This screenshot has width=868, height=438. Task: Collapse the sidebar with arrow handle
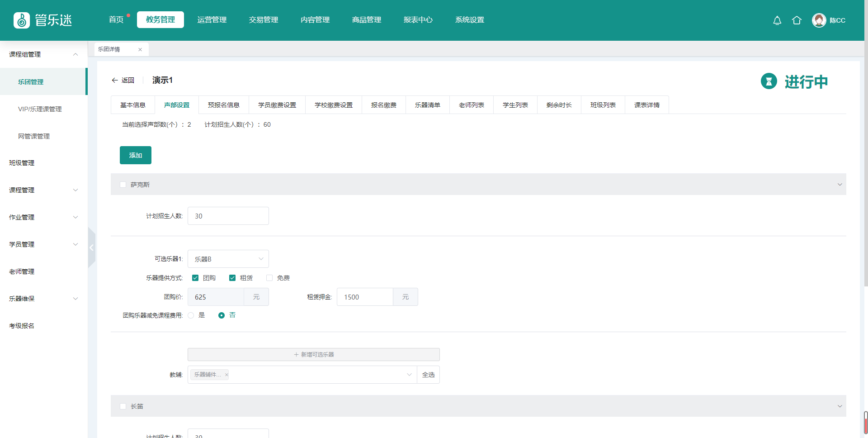91,248
